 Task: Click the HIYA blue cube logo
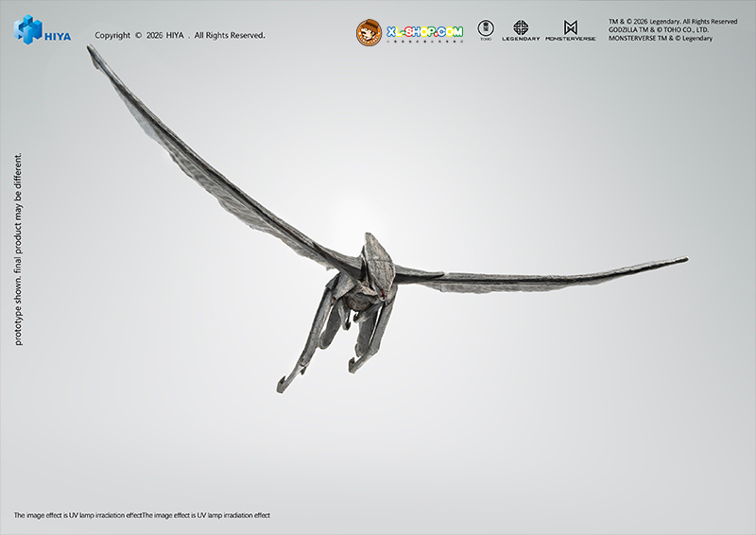point(28,29)
